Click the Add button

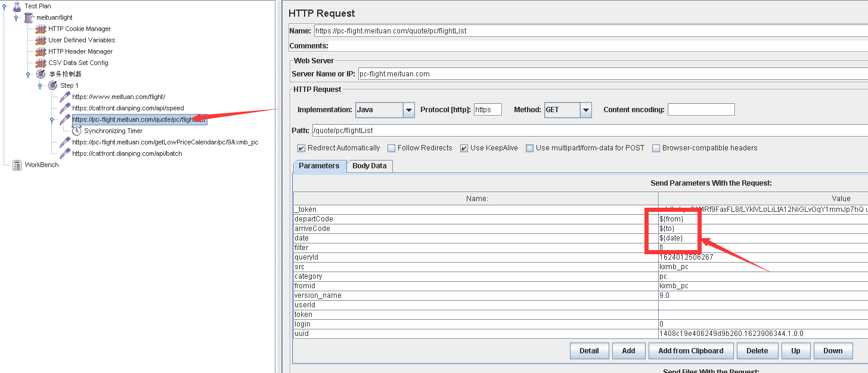[628, 351]
